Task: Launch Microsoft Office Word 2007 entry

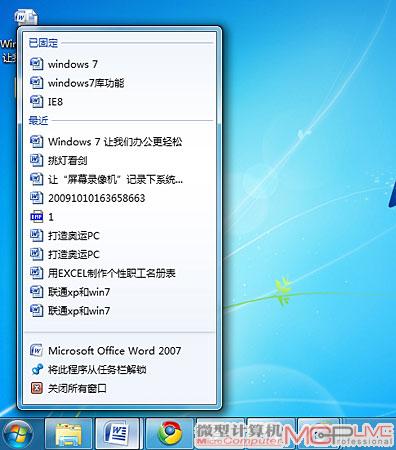Action: (119, 351)
